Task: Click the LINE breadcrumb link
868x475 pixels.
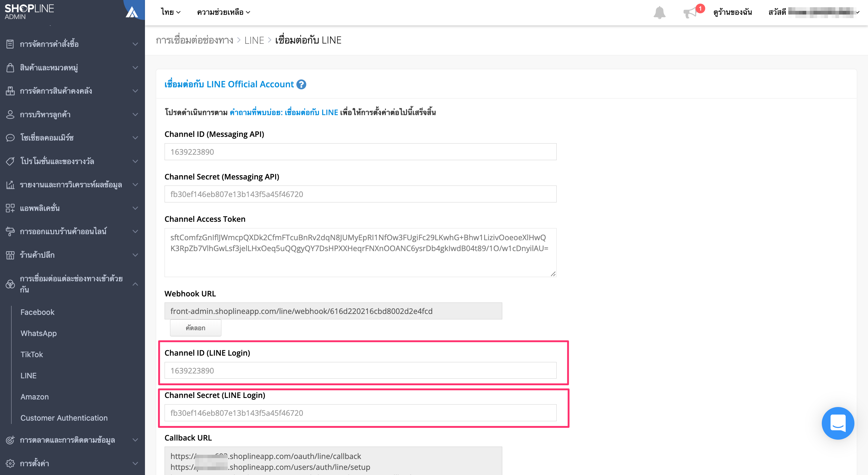Action: click(x=254, y=40)
